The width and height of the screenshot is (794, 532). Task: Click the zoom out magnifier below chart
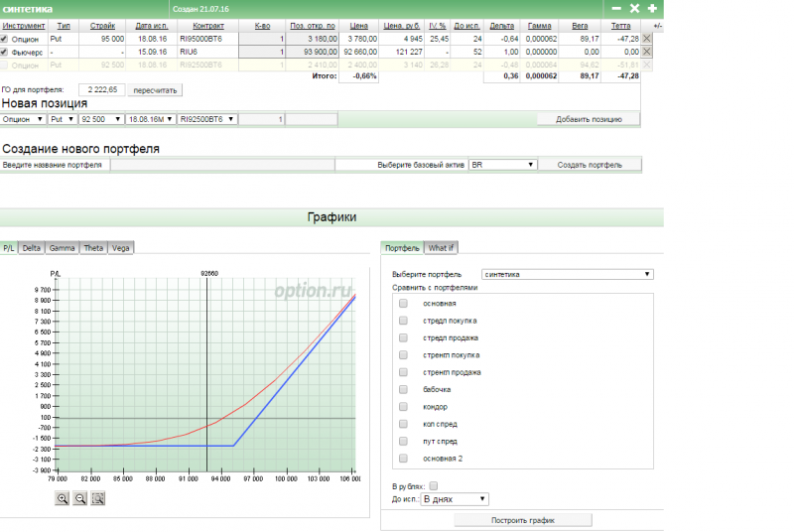[80, 498]
